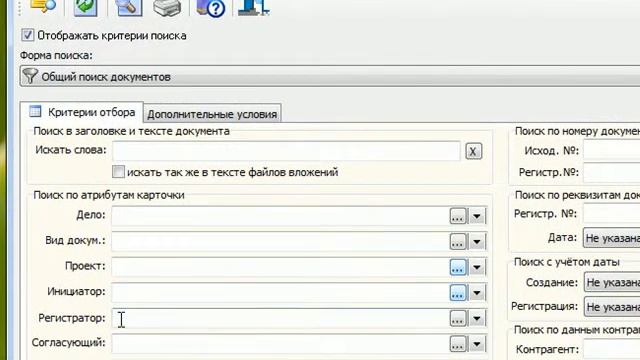The width and height of the screenshot is (640, 360).
Task: Click the 'Регистратор' input field
Action: coord(280,318)
